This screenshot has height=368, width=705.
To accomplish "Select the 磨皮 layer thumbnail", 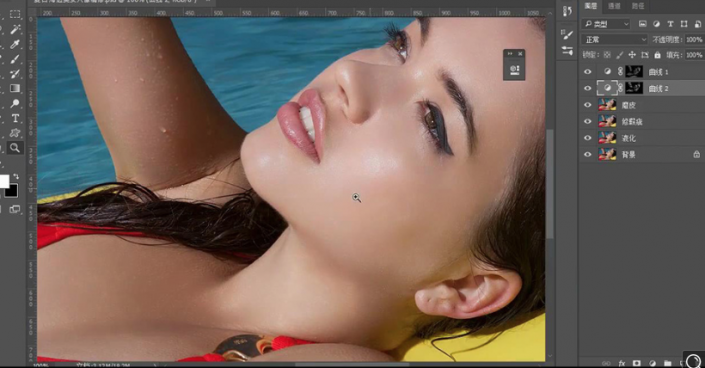I will [607, 105].
